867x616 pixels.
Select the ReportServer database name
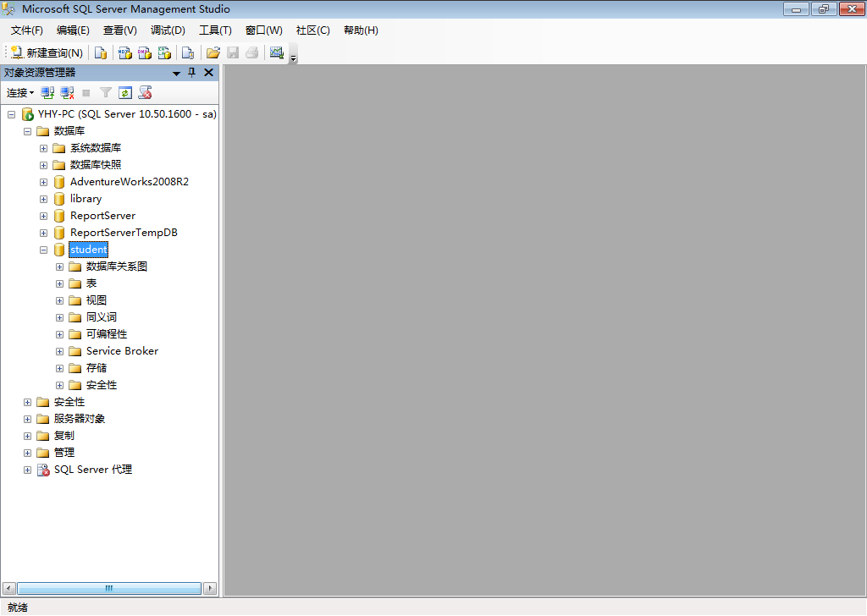(102, 216)
